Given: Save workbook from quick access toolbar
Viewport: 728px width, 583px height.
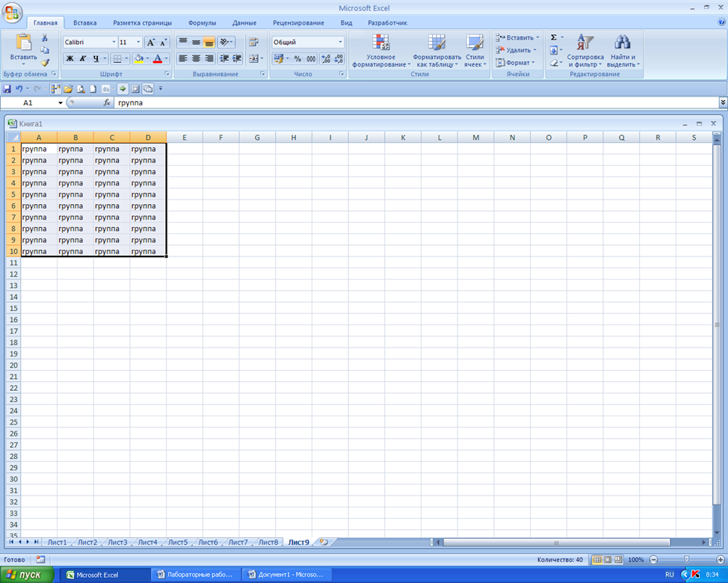Looking at the screenshot, I should (x=7, y=89).
